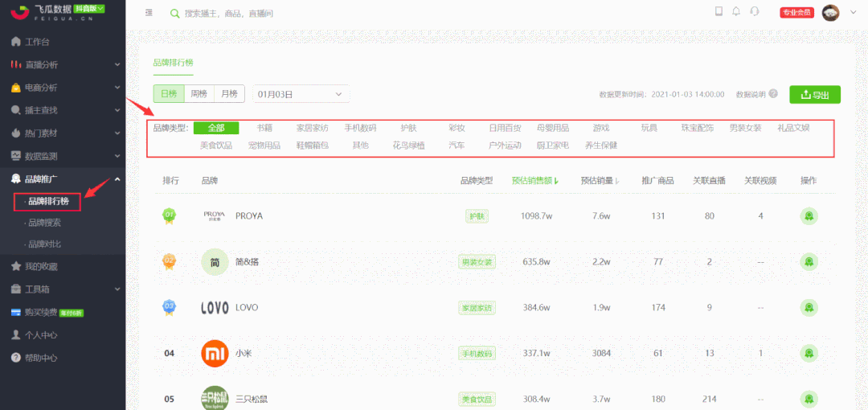The height and width of the screenshot is (410, 868).
Task: Select the 周榜 weekly ranking option
Action: click(x=199, y=94)
